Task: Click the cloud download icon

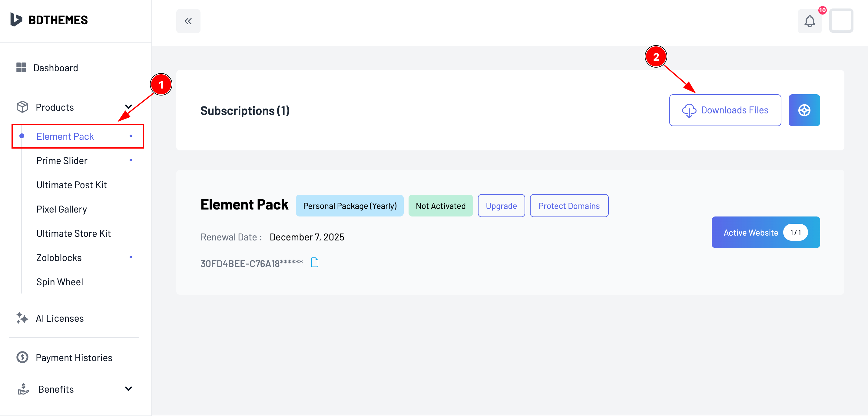Action: click(689, 111)
